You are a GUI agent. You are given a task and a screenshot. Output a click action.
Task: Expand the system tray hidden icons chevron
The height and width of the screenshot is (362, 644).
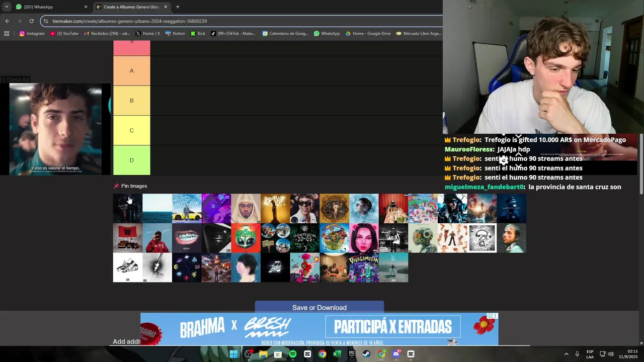pyautogui.click(x=566, y=354)
